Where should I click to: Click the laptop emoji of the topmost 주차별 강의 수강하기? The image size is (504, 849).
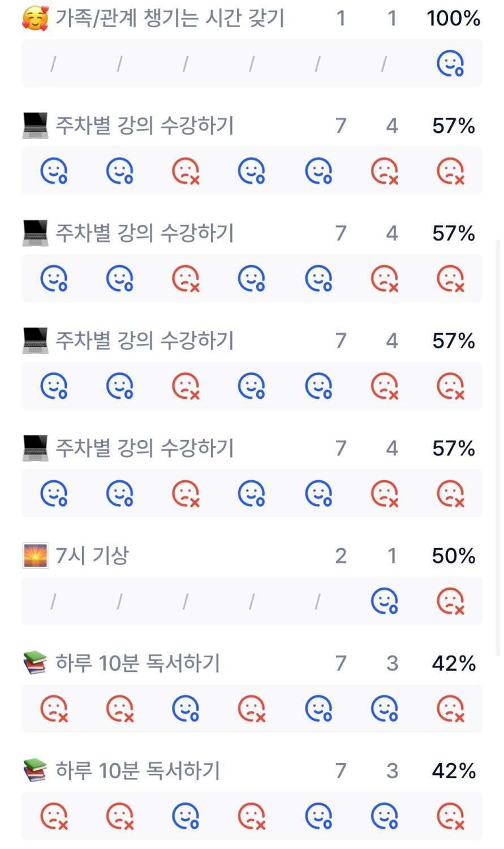[35, 126]
